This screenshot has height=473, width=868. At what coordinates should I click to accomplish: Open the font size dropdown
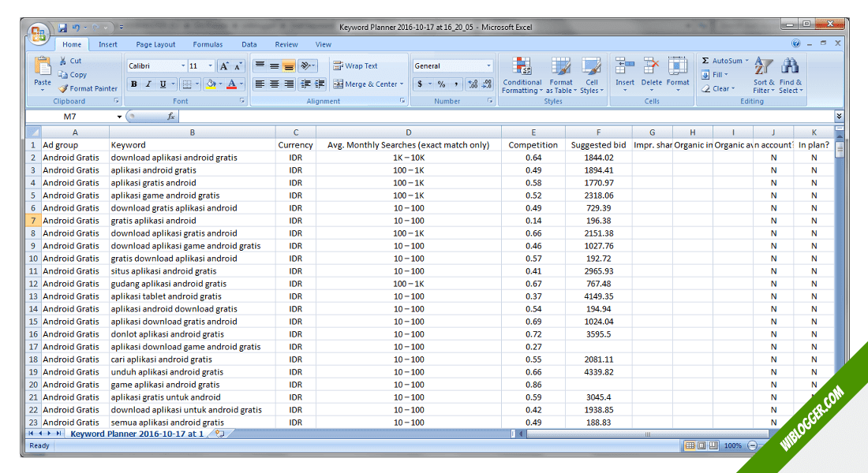tap(211, 66)
